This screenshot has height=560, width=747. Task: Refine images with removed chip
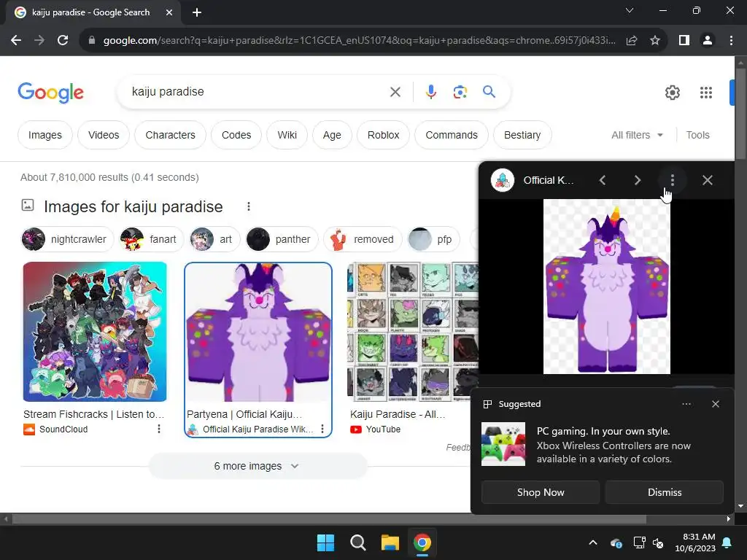[363, 239]
